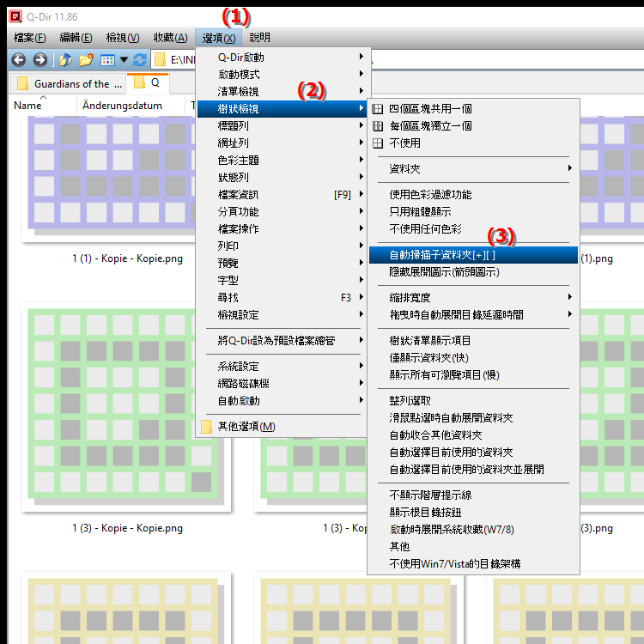Toggle 隱藏展開圖示(箭頭圖示) option
Image resolution: width=644 pixels, height=644 pixels.
[473, 272]
